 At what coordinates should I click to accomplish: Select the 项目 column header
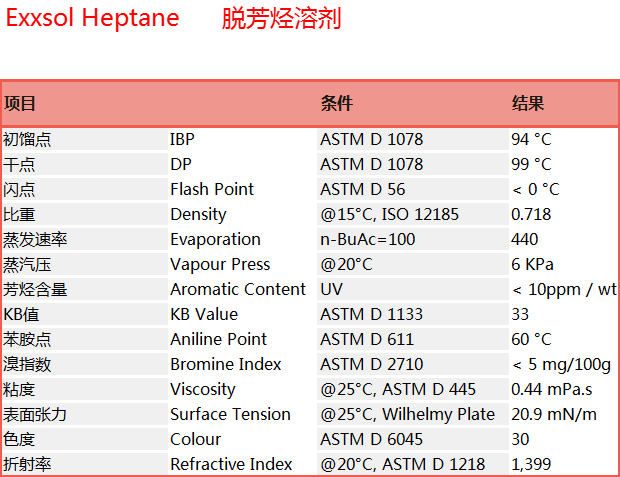pyautogui.click(x=20, y=104)
